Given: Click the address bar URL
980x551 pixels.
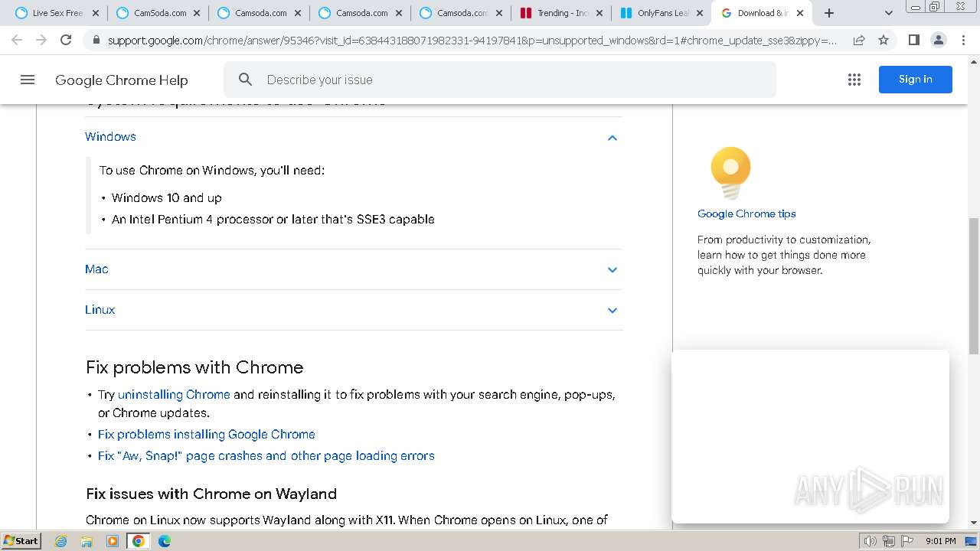Looking at the screenshot, I should (472, 40).
